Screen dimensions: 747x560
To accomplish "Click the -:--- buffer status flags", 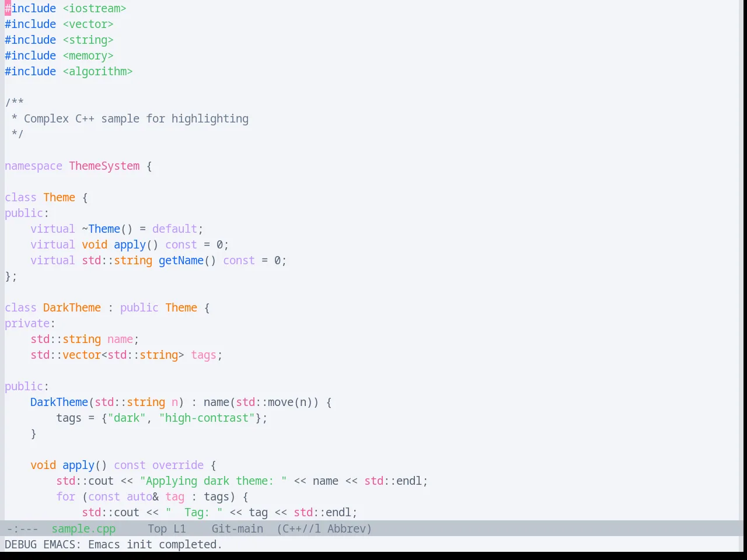I will pyautogui.click(x=22, y=528).
